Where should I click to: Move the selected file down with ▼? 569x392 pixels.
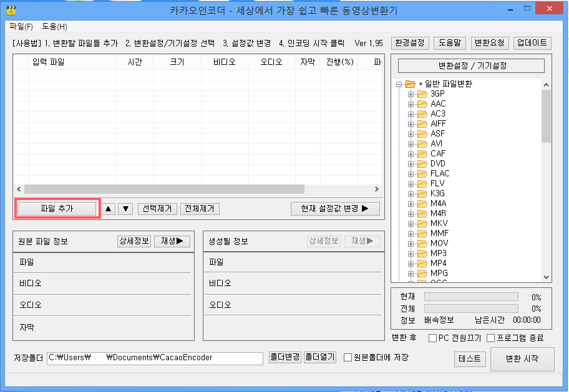[125, 209]
